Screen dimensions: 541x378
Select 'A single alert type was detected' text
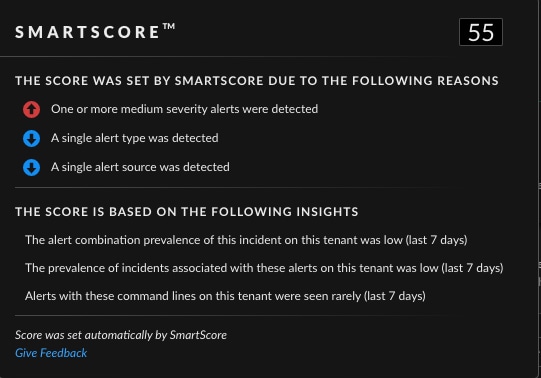(x=135, y=138)
